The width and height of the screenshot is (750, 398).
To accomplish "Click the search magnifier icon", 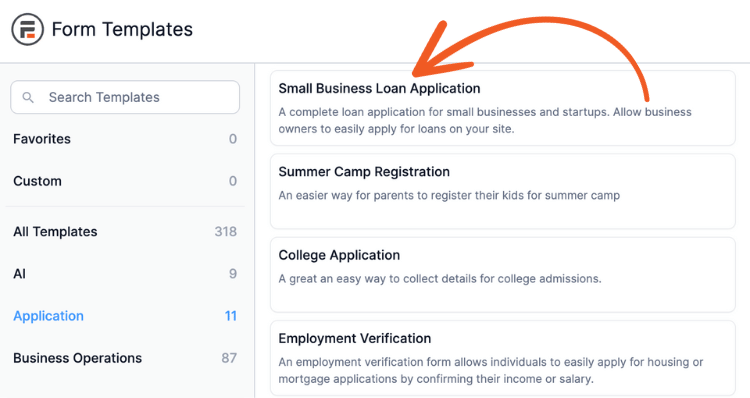I will point(28,98).
